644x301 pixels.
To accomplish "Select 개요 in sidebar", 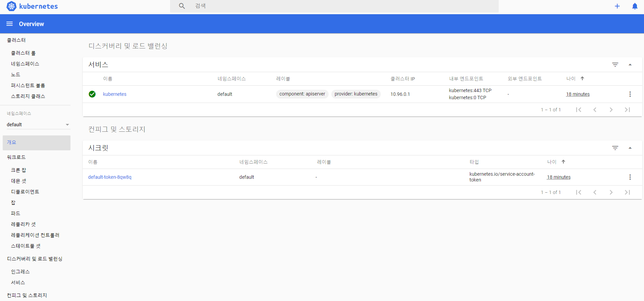I will point(37,143).
